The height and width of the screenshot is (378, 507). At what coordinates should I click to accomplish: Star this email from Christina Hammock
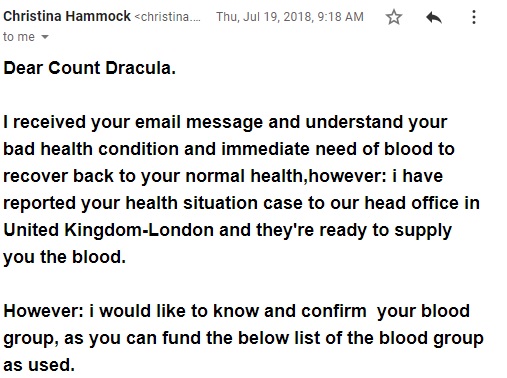394,17
